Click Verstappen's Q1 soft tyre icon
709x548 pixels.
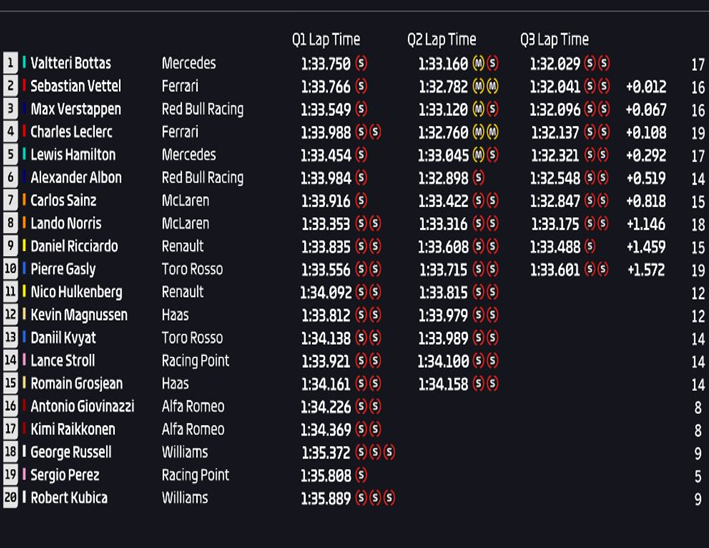[361, 109]
